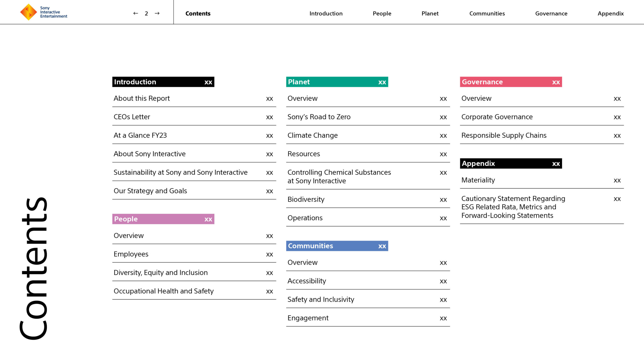Open Sony's Road to Zero entry
This screenshot has height=362, width=644.
pyautogui.click(x=368, y=117)
